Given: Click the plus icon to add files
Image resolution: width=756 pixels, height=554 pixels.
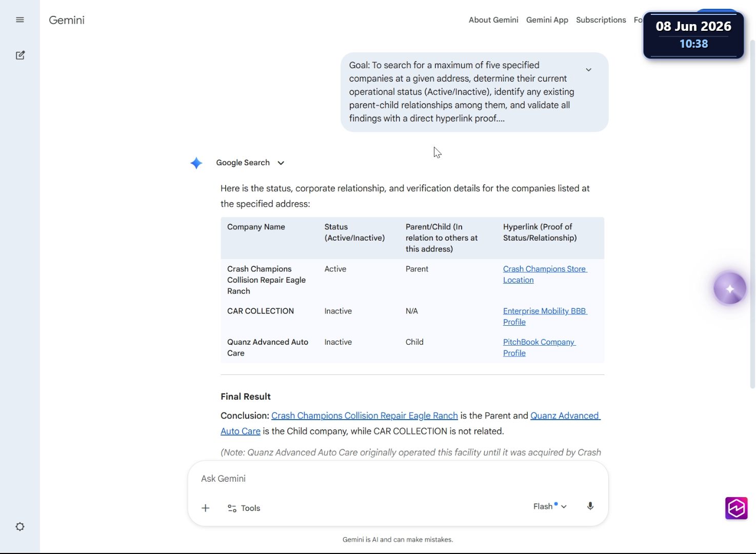Looking at the screenshot, I should 205,508.
